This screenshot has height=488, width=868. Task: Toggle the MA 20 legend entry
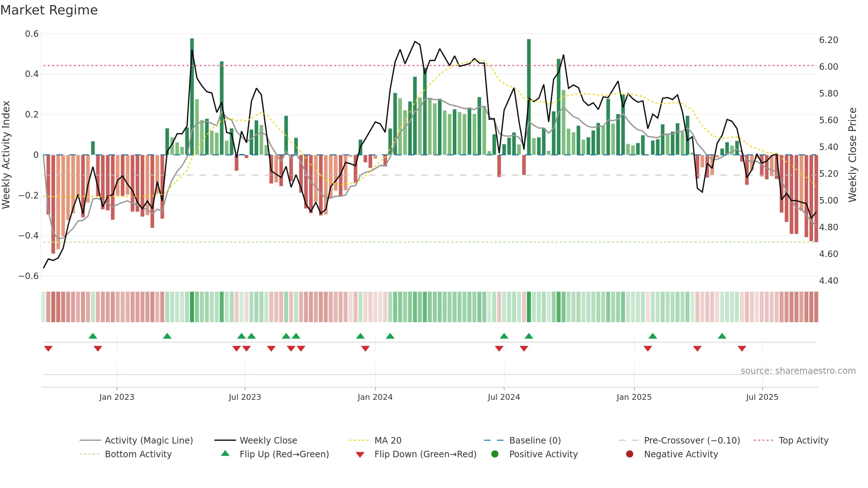pos(375,440)
